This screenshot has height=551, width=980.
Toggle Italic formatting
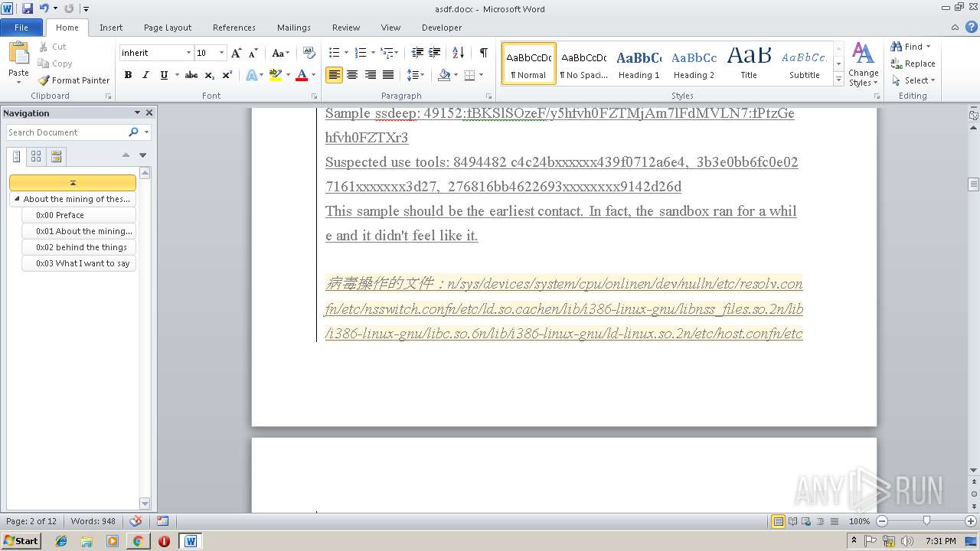coord(145,75)
